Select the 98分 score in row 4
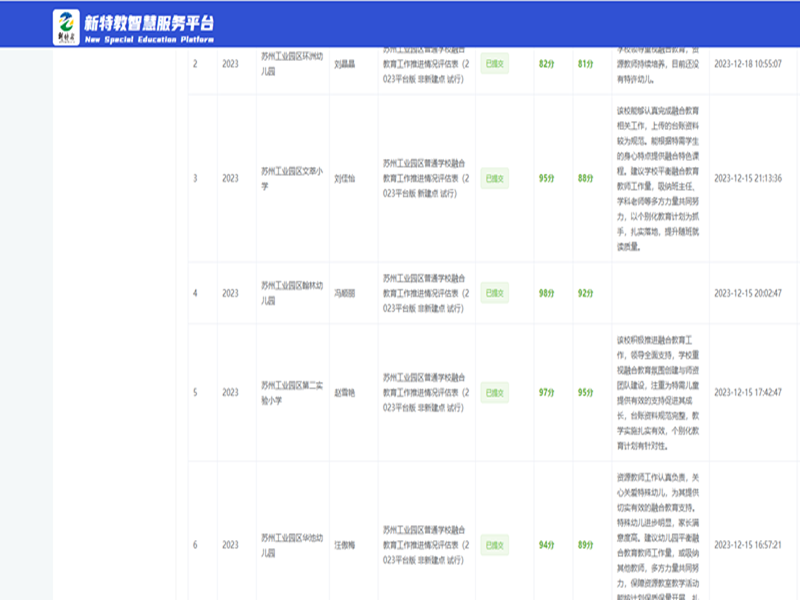This screenshot has height=600, width=800. tap(547, 293)
